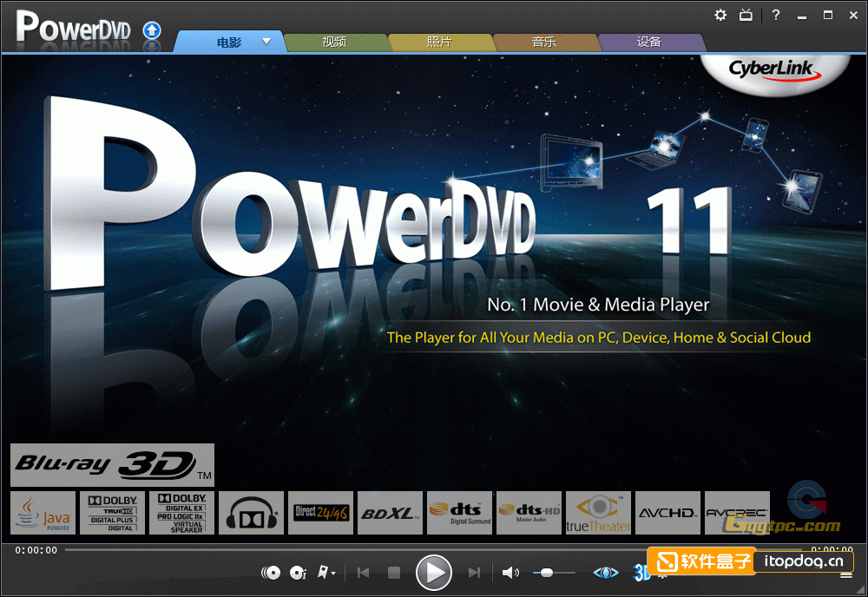Open settings with the gear icon
The width and height of the screenshot is (868, 597).
[x=720, y=15]
